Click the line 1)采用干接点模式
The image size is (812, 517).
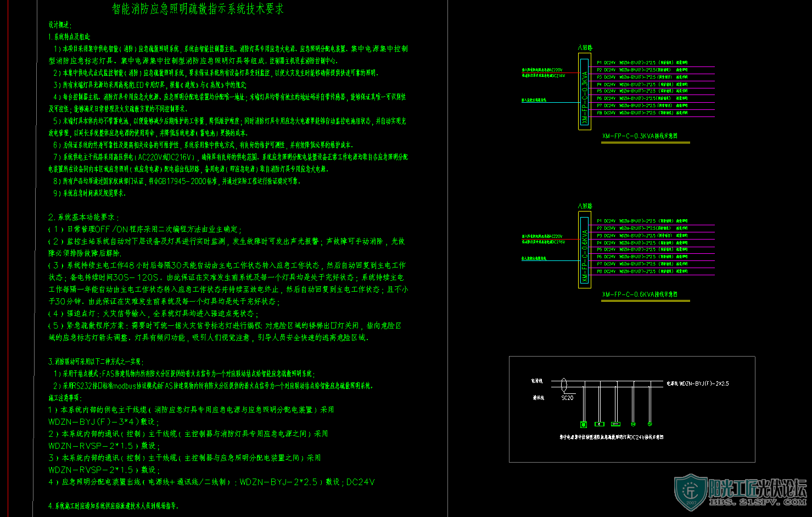pos(183,374)
